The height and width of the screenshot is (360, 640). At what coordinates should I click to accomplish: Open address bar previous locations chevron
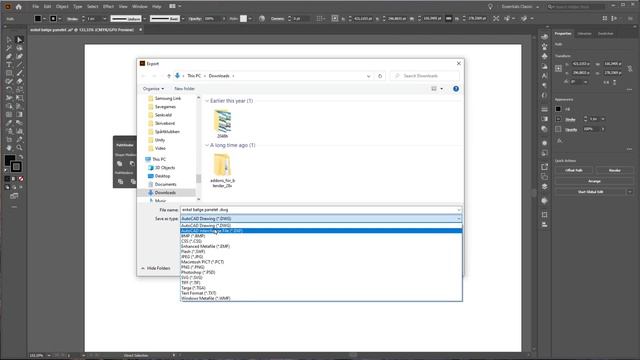coord(369,76)
